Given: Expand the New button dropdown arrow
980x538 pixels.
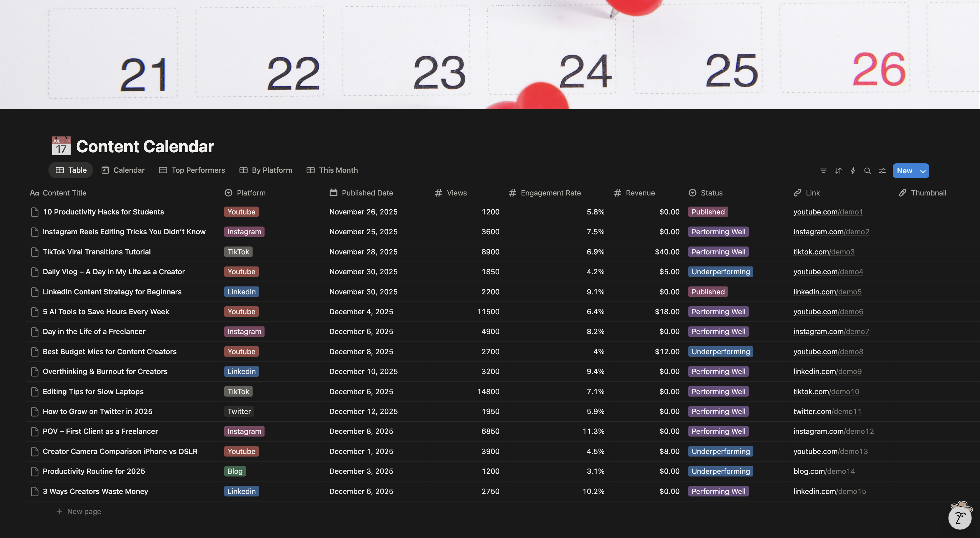Looking at the screenshot, I should (923, 171).
